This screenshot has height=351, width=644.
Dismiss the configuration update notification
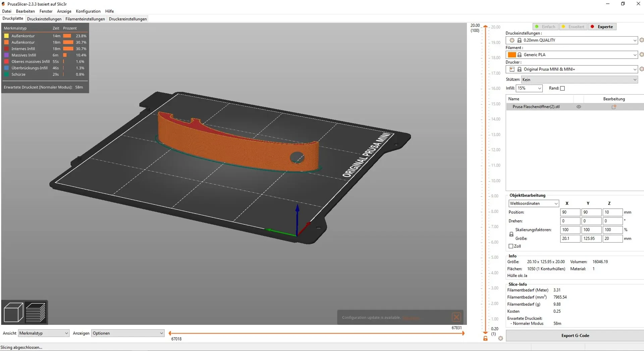coord(456,317)
